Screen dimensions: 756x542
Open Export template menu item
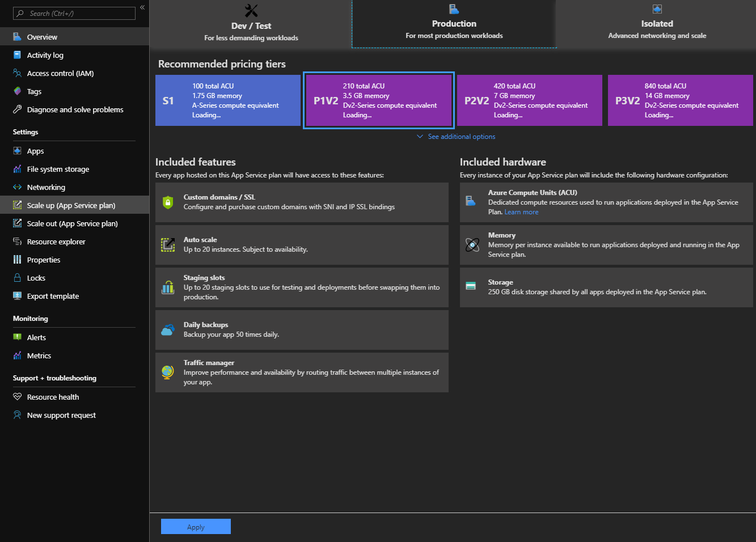click(74, 296)
